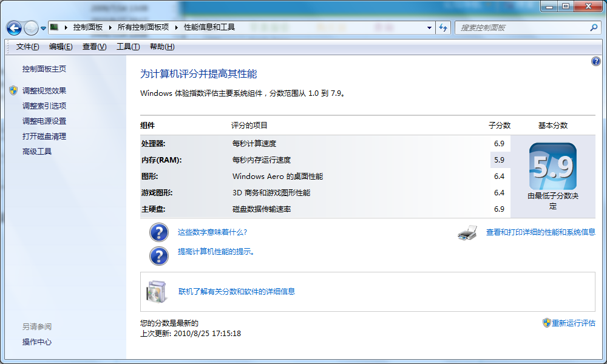The image size is (607, 364).
Task: Open 调整视觉效果 link
Action: 44,90
